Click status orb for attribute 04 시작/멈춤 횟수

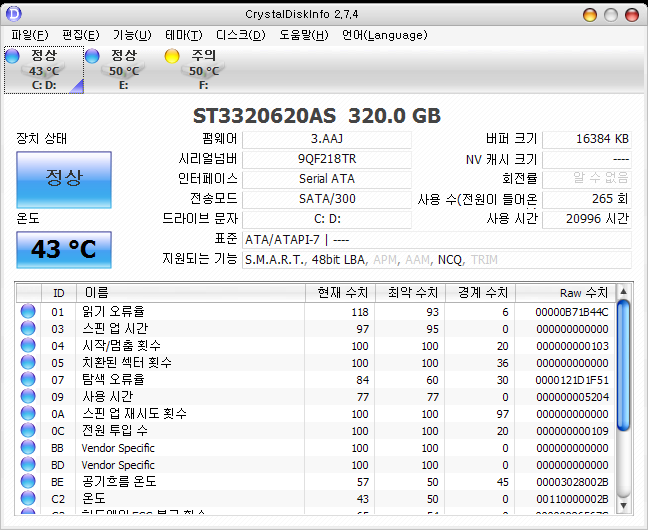[x=28, y=345]
